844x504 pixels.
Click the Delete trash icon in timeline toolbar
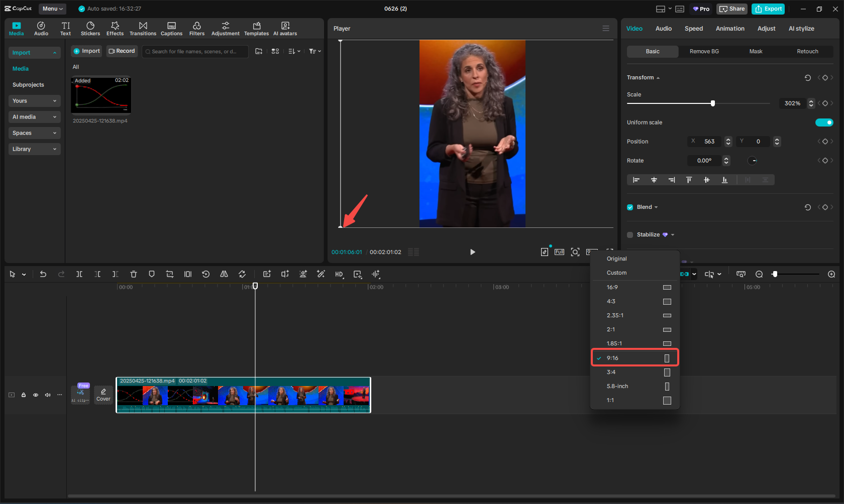tap(133, 274)
